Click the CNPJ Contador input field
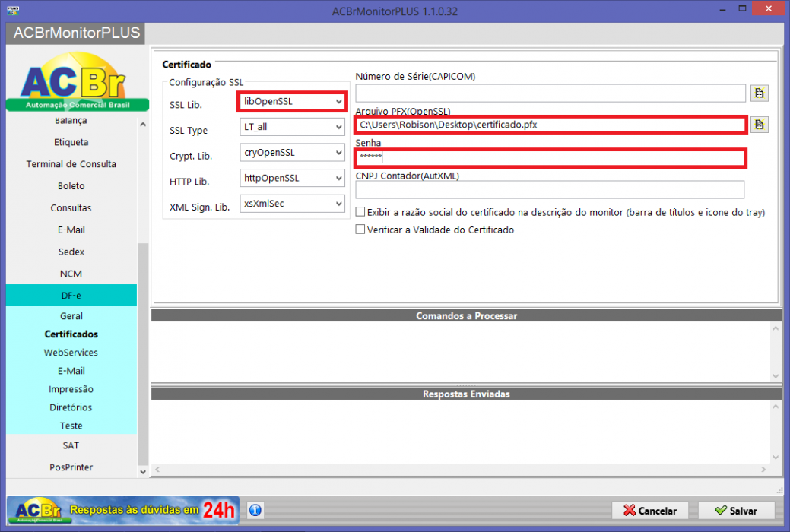This screenshot has width=790, height=532. [550, 190]
